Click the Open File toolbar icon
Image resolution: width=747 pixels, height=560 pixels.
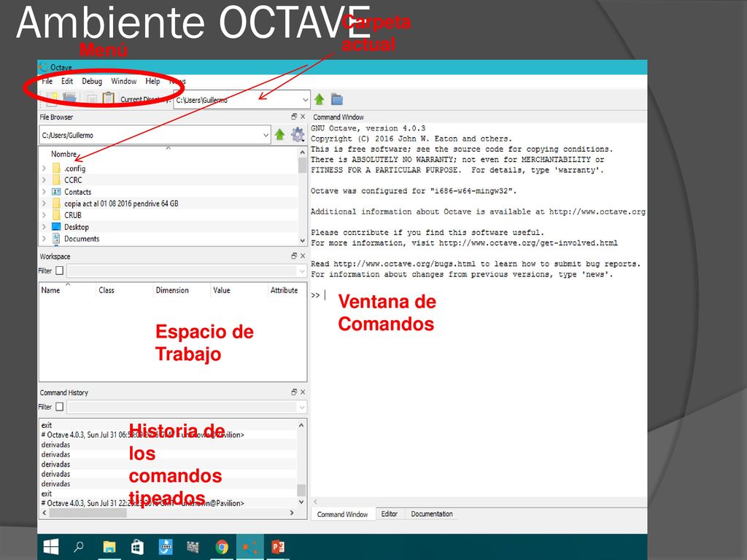point(69,98)
